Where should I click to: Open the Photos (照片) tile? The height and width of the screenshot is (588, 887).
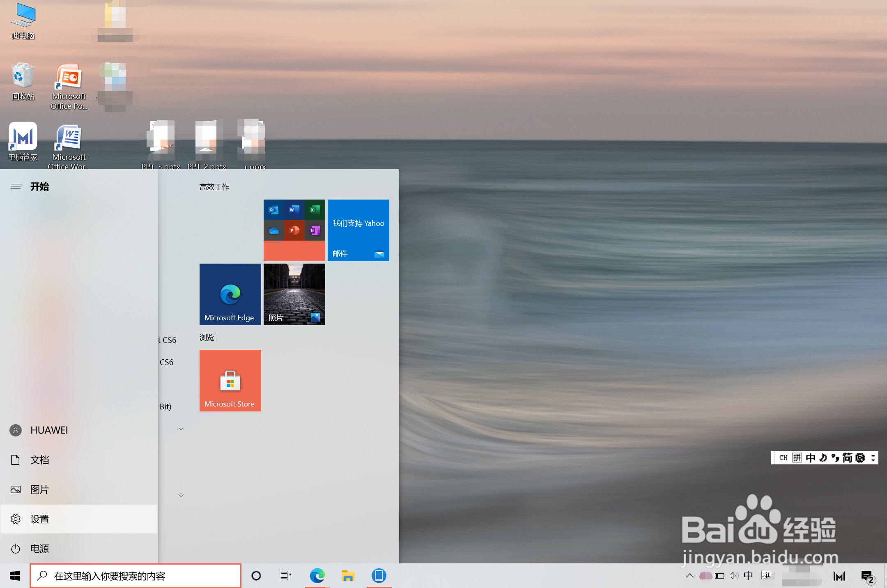[294, 294]
